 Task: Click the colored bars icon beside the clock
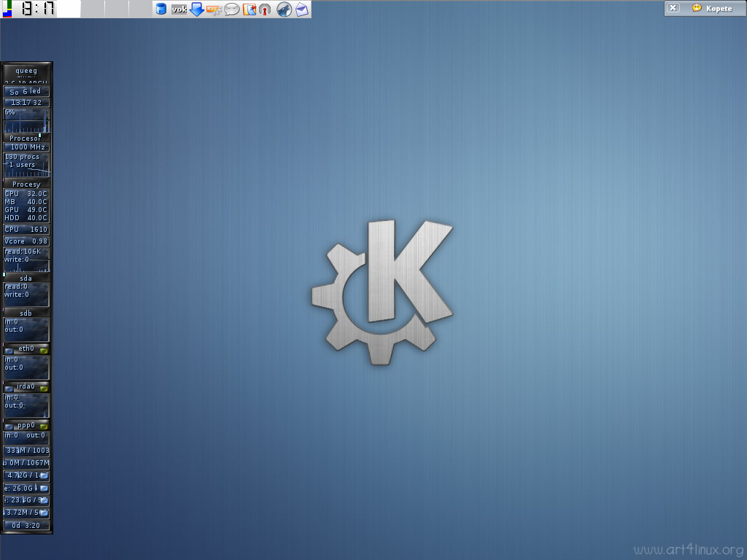7,9
